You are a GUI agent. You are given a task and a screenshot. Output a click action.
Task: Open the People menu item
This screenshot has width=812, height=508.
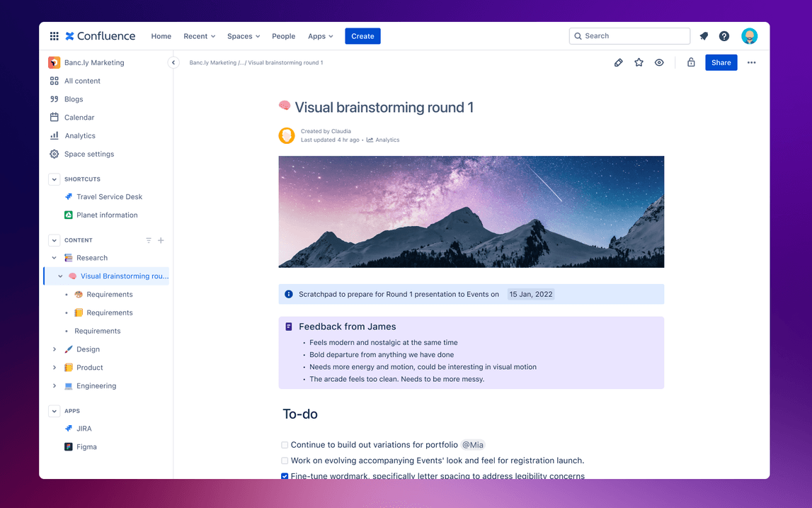[283, 35]
